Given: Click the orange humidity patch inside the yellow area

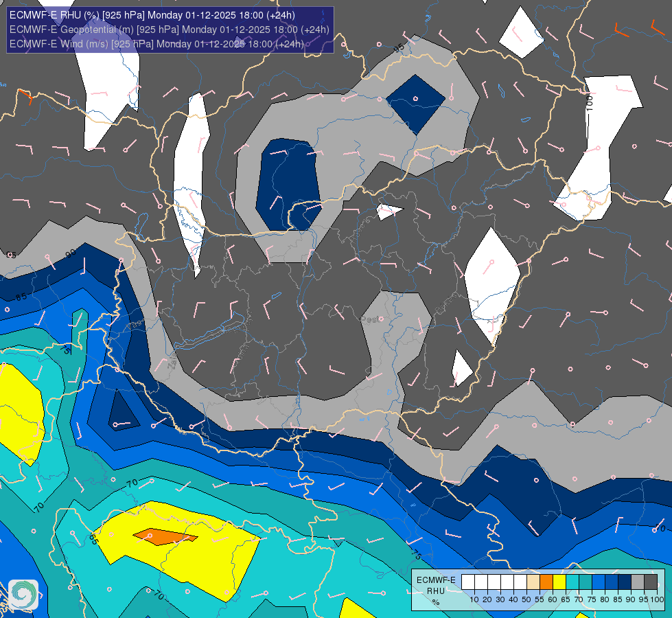Looking at the screenshot, I should pos(165,536).
